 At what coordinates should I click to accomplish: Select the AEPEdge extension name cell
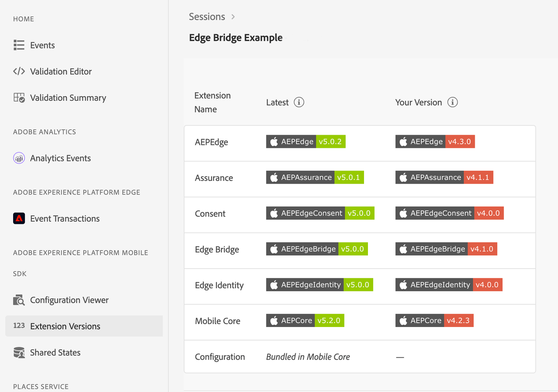211,142
